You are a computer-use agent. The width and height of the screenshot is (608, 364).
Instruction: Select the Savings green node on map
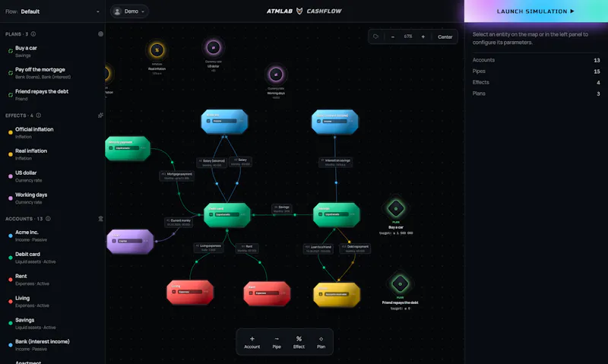coord(336,215)
